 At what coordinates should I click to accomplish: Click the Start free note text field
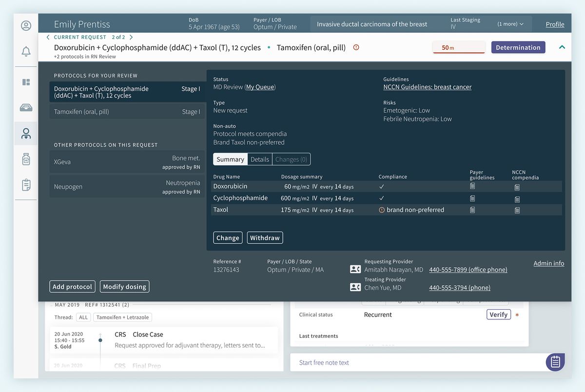tap(414, 362)
